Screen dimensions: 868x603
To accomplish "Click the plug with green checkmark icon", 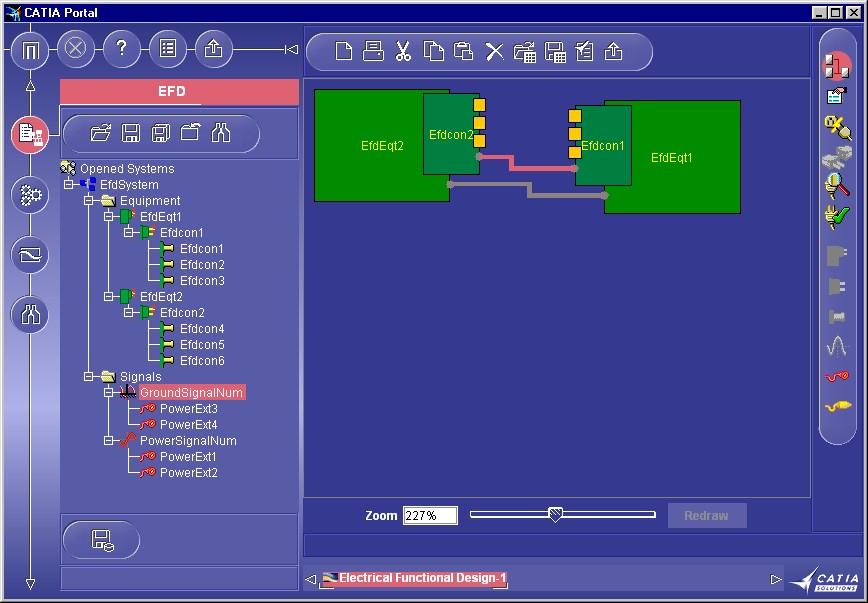I will point(837,217).
